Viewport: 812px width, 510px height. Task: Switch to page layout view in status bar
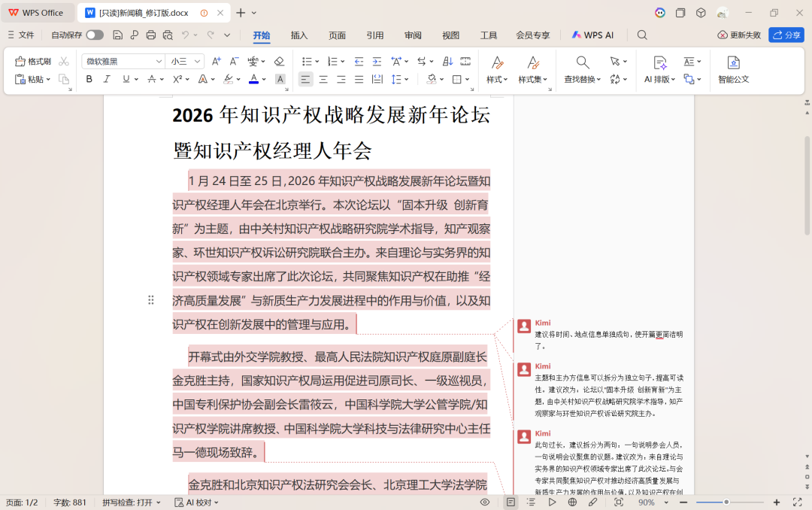point(511,502)
